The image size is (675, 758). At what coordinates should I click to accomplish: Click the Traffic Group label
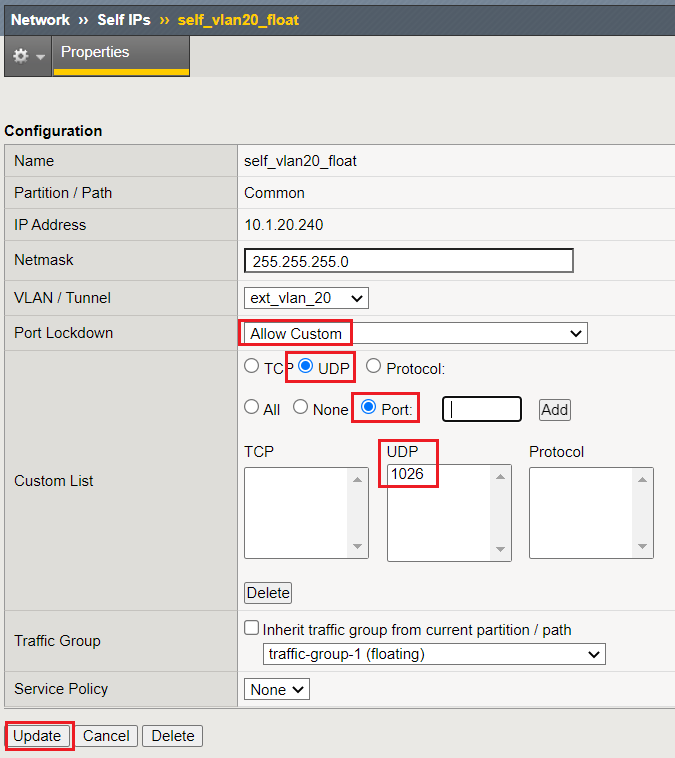pyautogui.click(x=58, y=641)
